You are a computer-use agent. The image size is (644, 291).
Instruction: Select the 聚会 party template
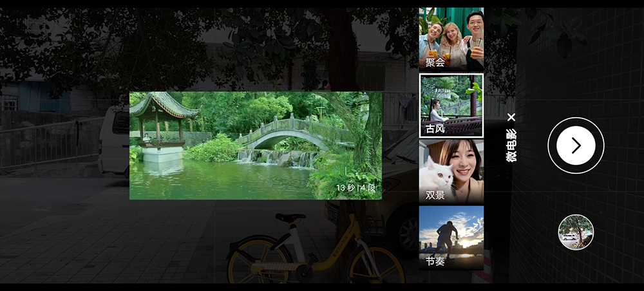point(451,39)
